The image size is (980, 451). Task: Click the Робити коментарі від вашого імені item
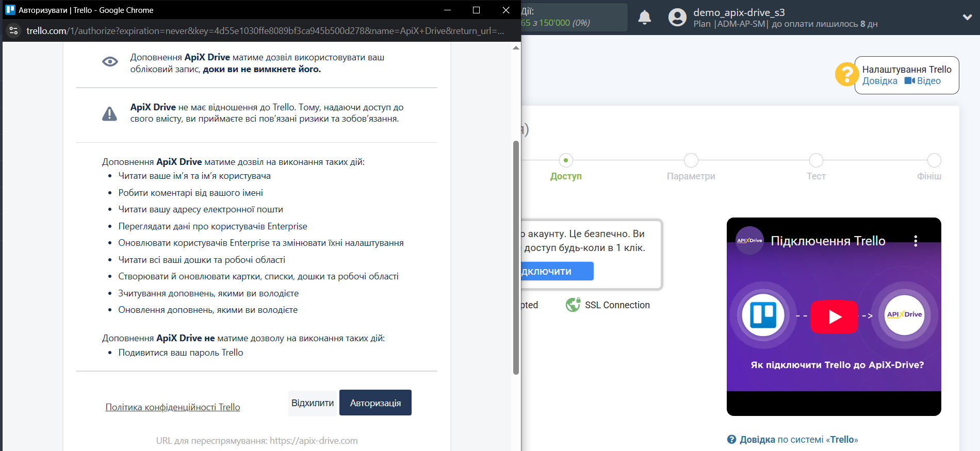click(190, 193)
